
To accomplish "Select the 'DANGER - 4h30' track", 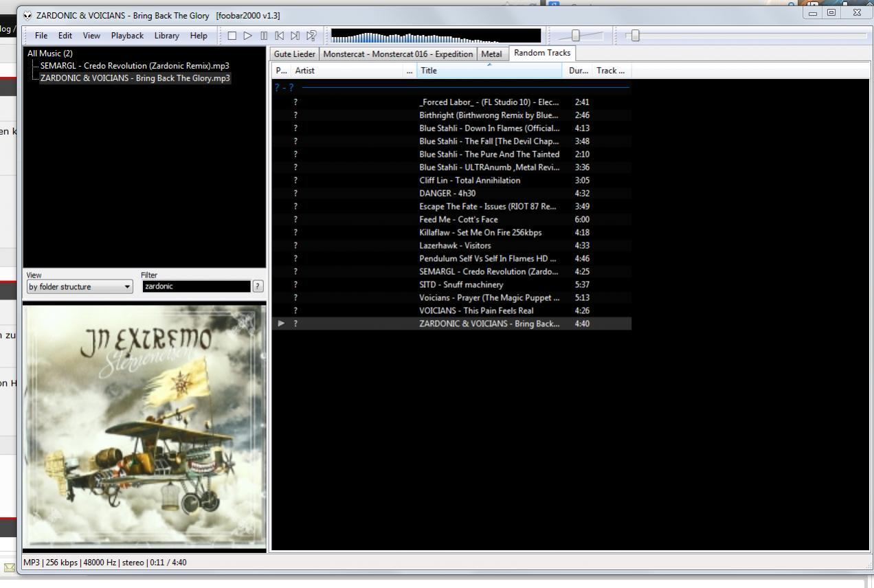I will (x=451, y=193).
